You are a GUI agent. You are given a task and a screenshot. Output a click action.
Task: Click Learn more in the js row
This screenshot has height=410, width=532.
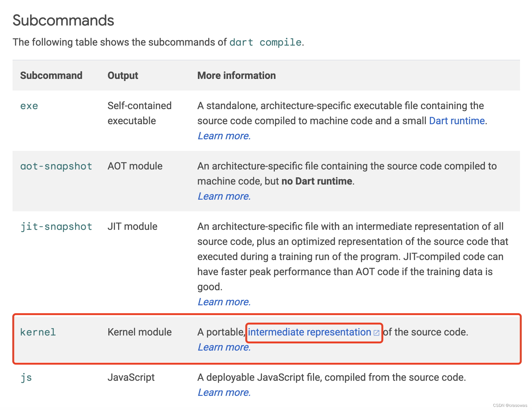coord(224,392)
